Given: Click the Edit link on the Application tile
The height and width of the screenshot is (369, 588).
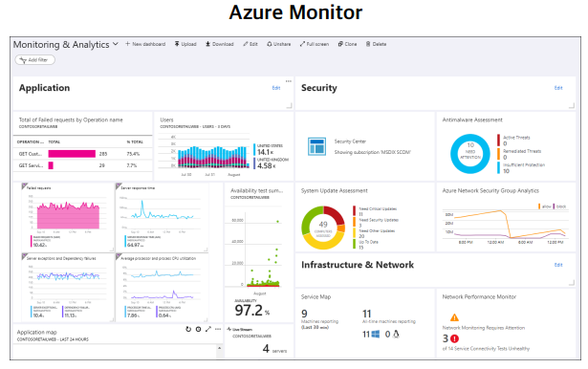Looking at the screenshot, I should (x=276, y=88).
